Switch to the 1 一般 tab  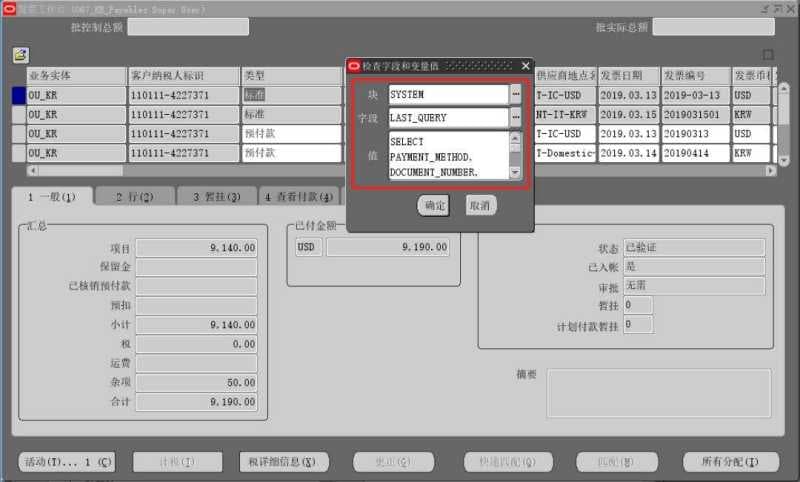click(x=53, y=197)
